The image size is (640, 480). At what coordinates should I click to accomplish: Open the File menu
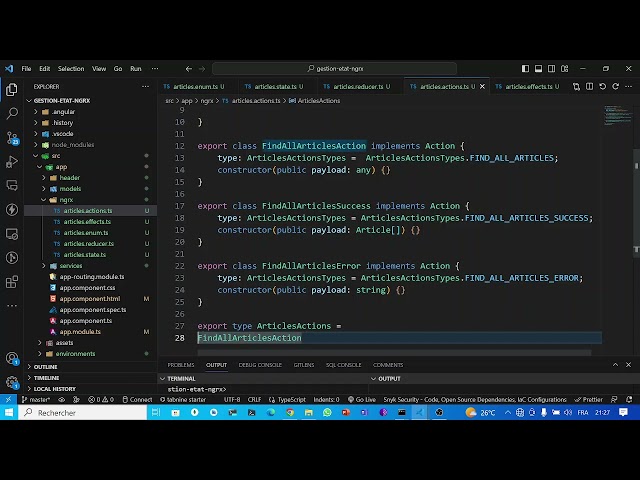[x=26, y=69]
